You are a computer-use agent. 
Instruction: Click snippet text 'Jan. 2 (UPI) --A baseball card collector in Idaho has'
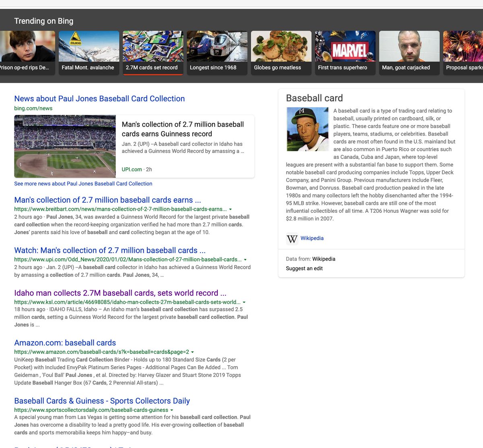tap(182, 144)
